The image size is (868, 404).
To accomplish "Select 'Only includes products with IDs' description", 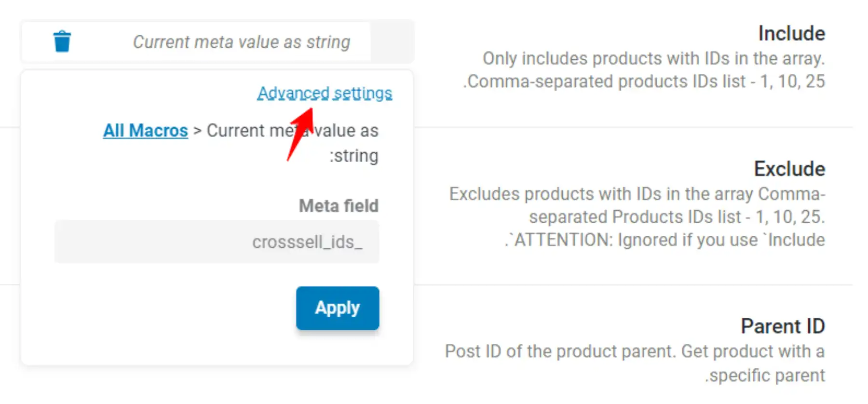I will [654, 58].
